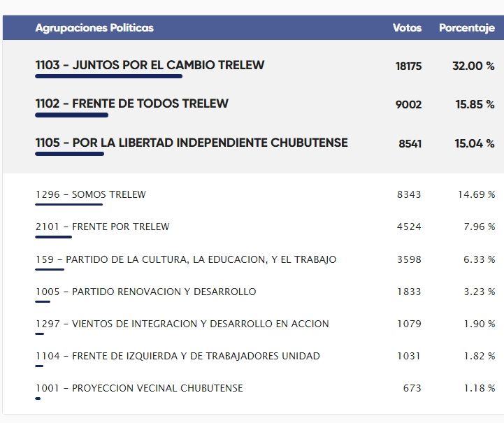The height and width of the screenshot is (423, 504).
Task: Click the 9002 votes figure
Action: coord(408,104)
